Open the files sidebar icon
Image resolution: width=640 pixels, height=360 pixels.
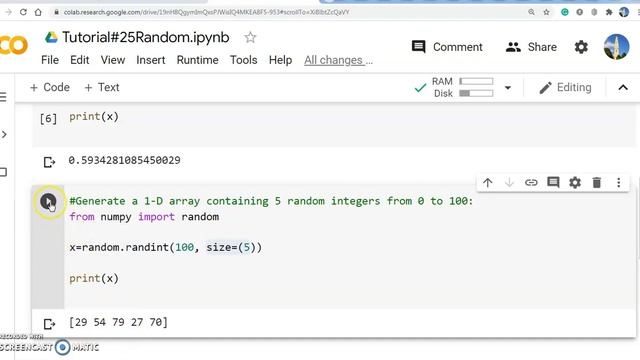(x=3, y=172)
